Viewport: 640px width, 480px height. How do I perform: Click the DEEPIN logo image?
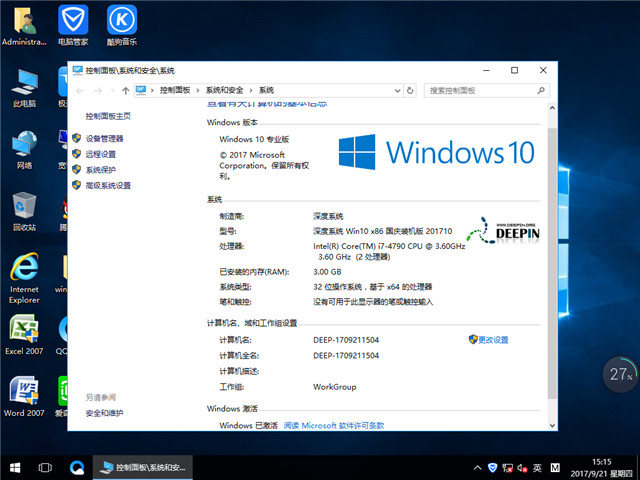tap(503, 231)
